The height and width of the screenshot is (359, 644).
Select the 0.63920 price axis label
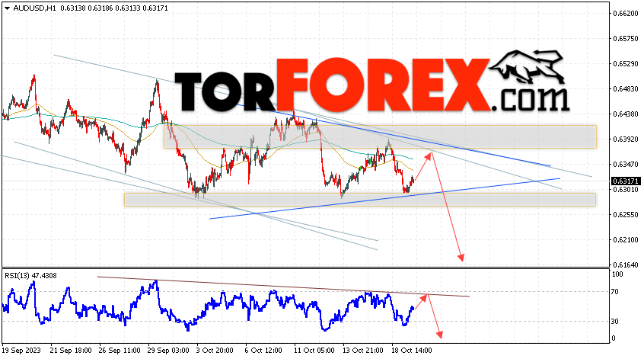[x=626, y=139]
